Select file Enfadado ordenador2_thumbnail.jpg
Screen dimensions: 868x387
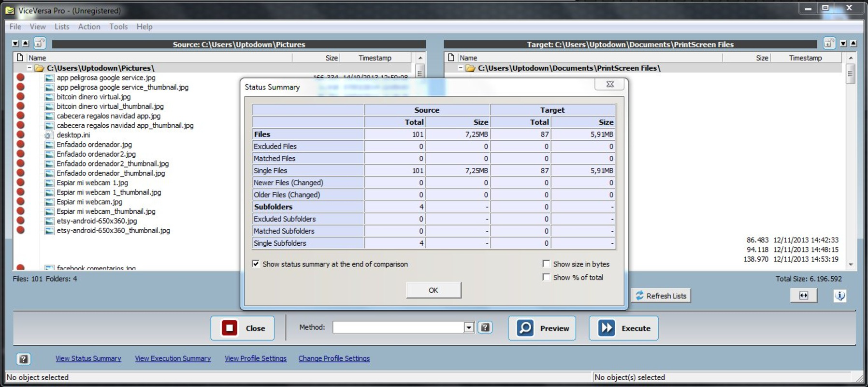pyautogui.click(x=113, y=164)
